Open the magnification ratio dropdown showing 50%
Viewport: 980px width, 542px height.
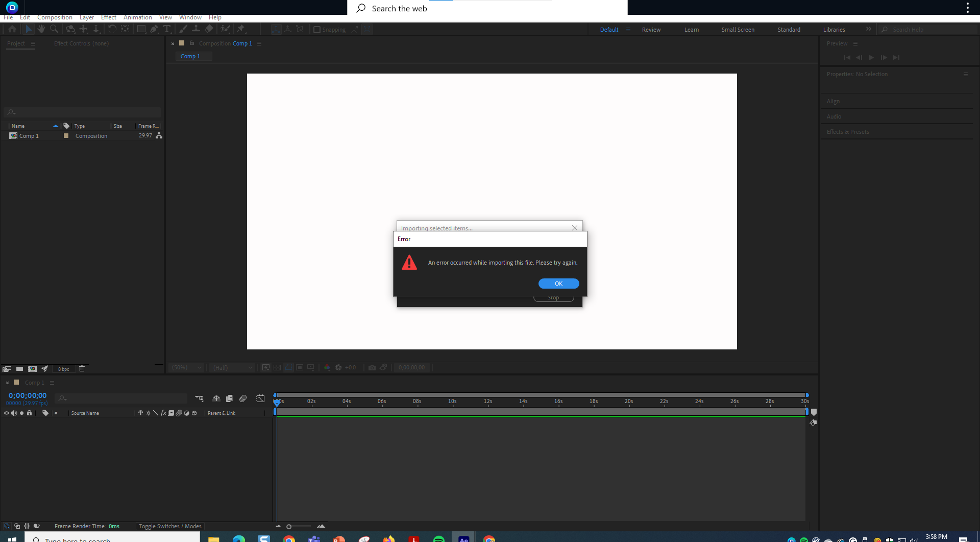[186, 367]
